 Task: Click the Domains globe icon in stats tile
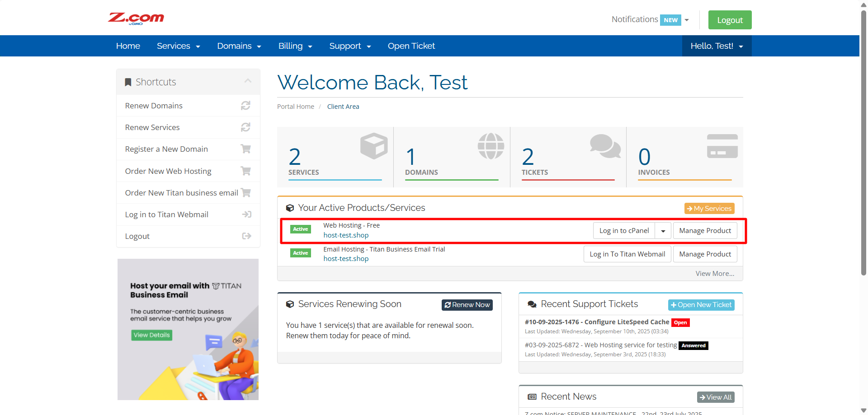[x=491, y=146]
